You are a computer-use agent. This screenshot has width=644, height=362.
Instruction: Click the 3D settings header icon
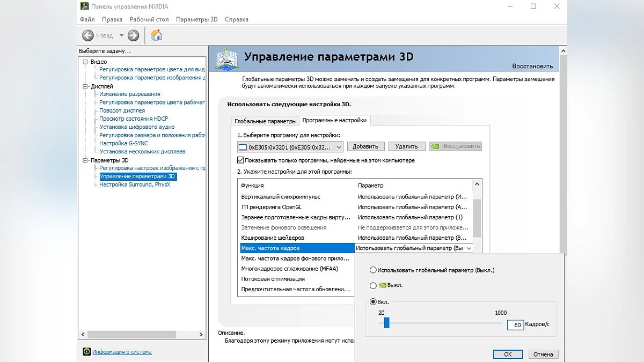[x=226, y=59]
